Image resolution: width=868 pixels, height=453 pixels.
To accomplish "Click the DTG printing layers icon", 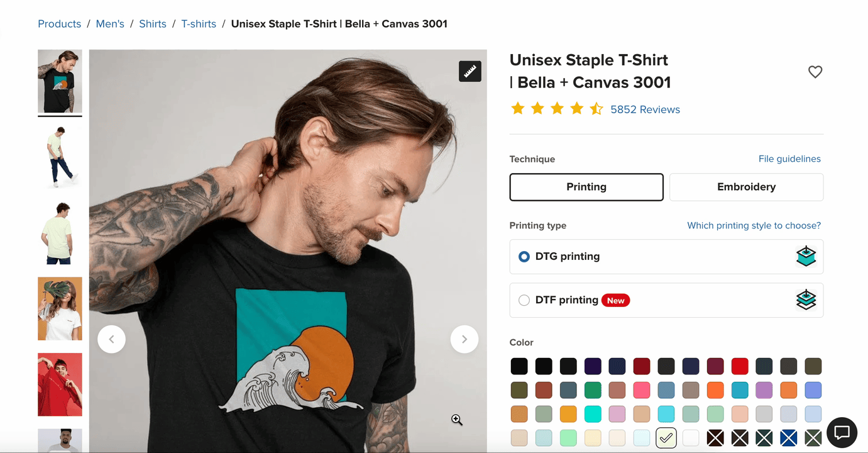I will pos(806,256).
